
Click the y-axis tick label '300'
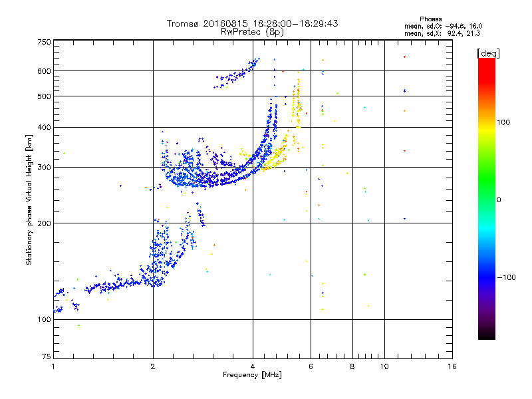click(x=44, y=167)
